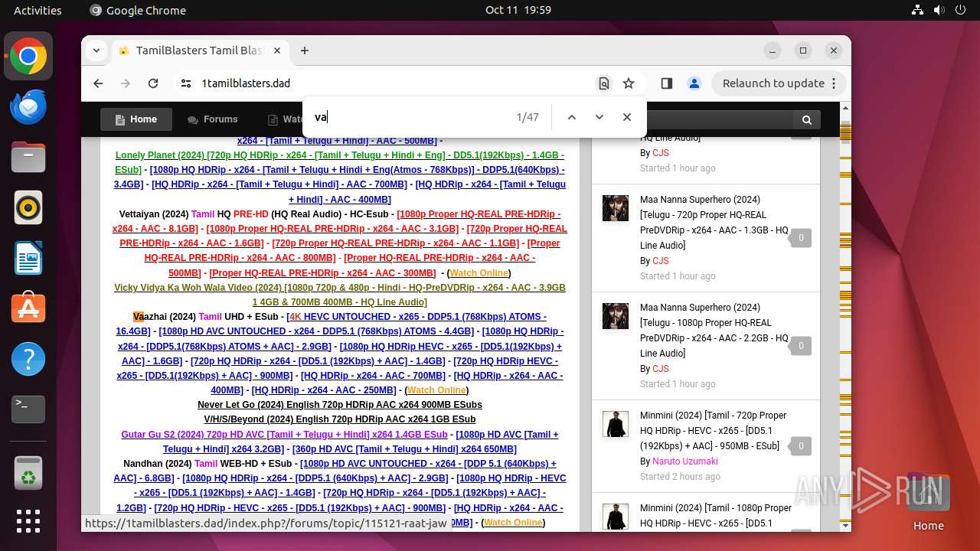The image size is (980, 551).
Task: Click Maa Nanna Superhero 1080p thumbnail
Action: pyautogui.click(x=616, y=316)
